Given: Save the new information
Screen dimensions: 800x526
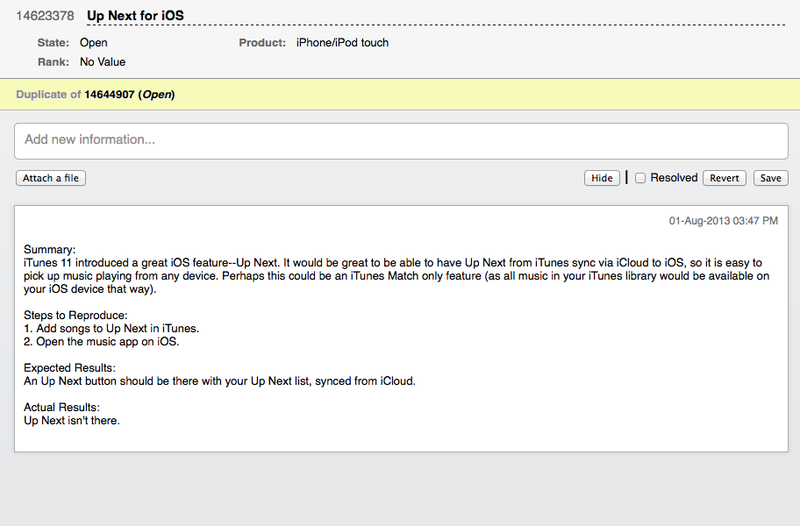Looking at the screenshot, I should pyautogui.click(x=770, y=178).
